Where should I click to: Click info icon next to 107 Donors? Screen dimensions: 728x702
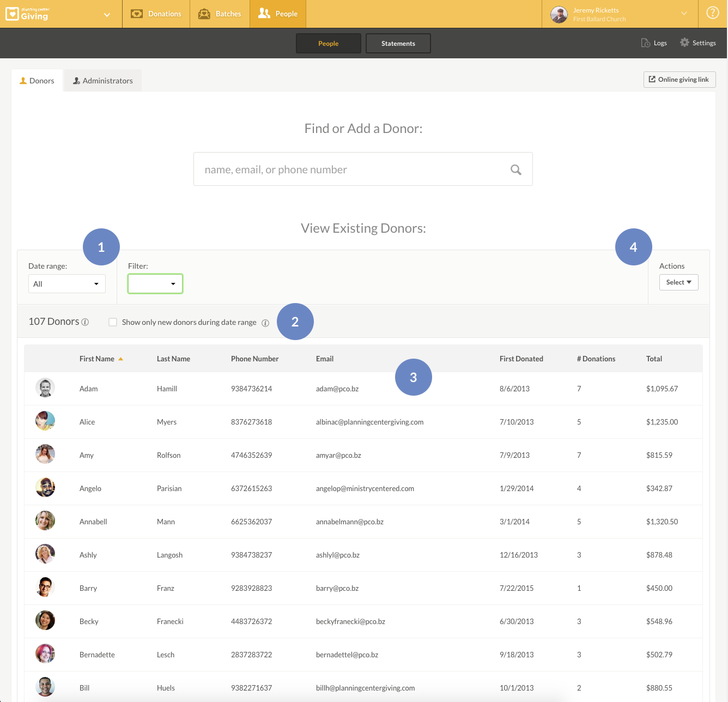(x=86, y=322)
